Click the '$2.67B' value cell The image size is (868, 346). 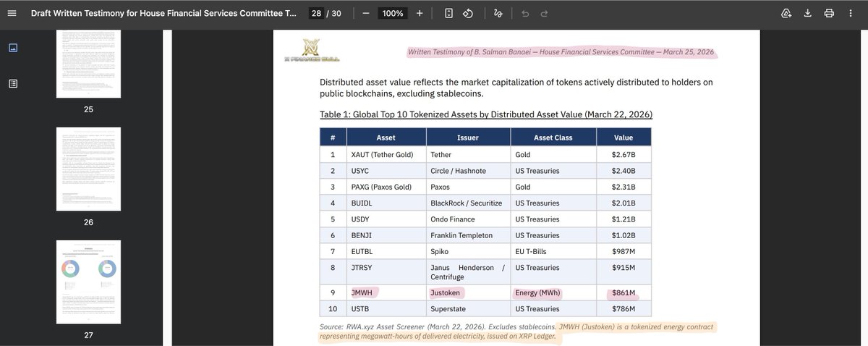624,155
